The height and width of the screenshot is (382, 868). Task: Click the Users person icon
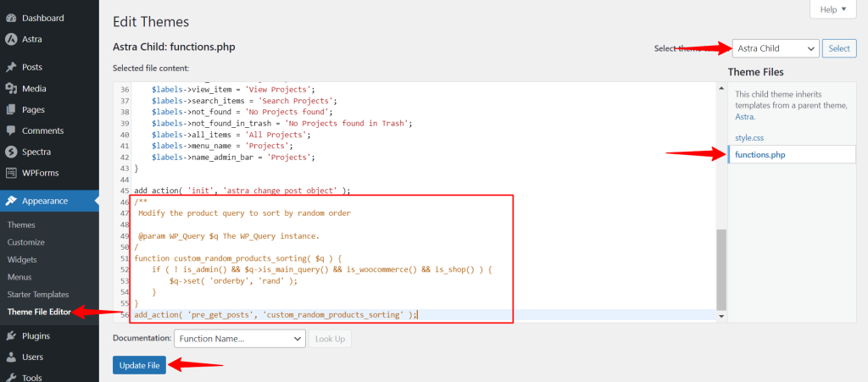point(10,357)
